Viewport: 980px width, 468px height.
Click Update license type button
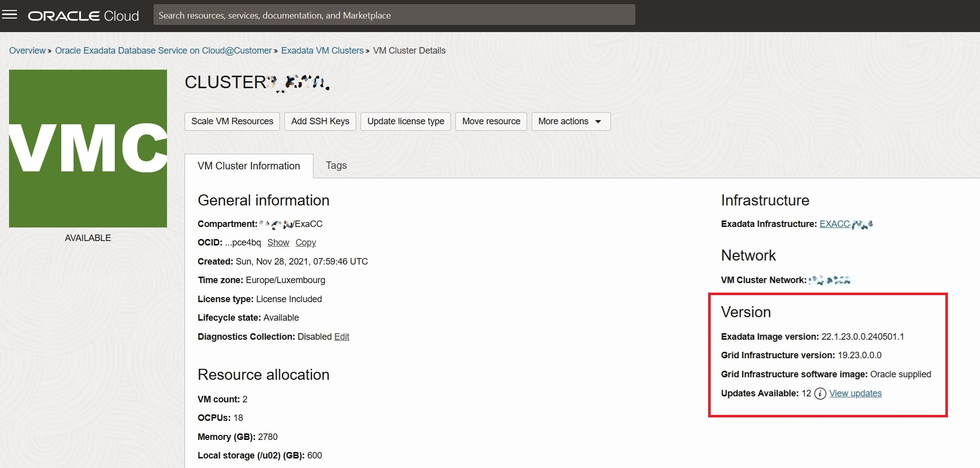click(x=406, y=121)
